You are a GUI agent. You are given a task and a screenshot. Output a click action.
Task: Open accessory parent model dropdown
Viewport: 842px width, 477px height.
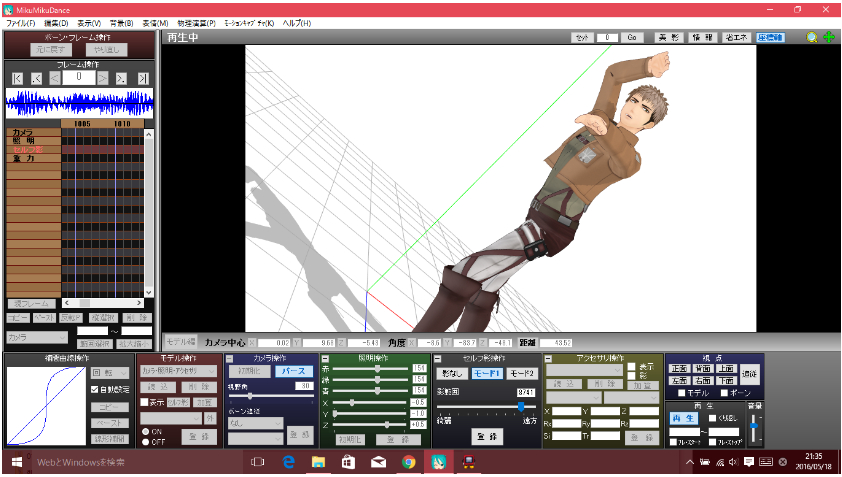[x=573, y=398]
